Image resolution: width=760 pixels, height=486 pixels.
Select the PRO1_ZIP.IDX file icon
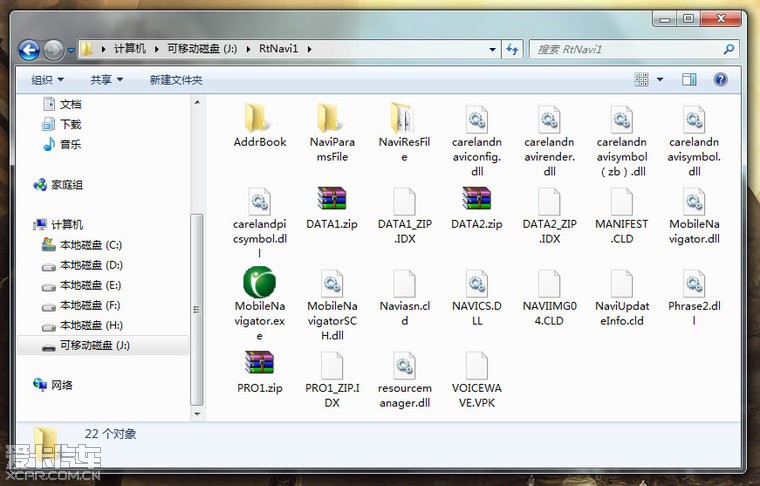pos(332,365)
